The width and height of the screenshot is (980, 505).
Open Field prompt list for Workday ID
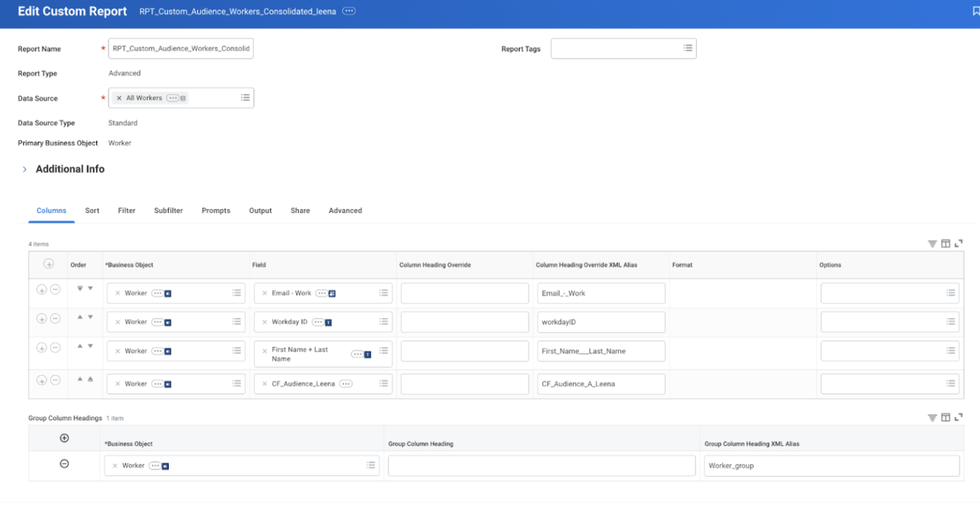[383, 322]
